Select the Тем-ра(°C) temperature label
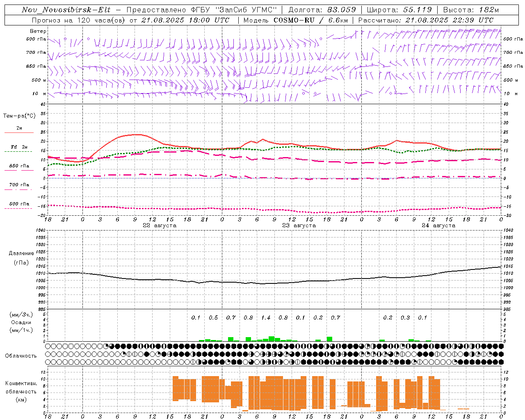 click(19, 116)
